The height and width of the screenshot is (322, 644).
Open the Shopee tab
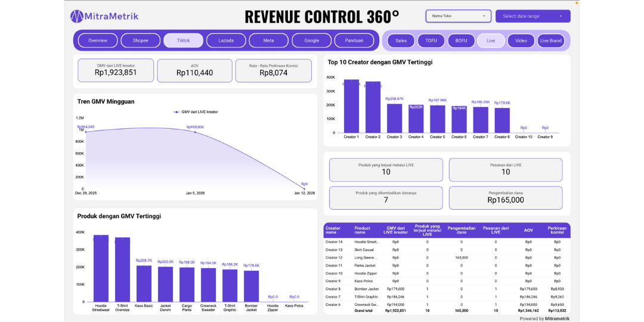coord(140,41)
